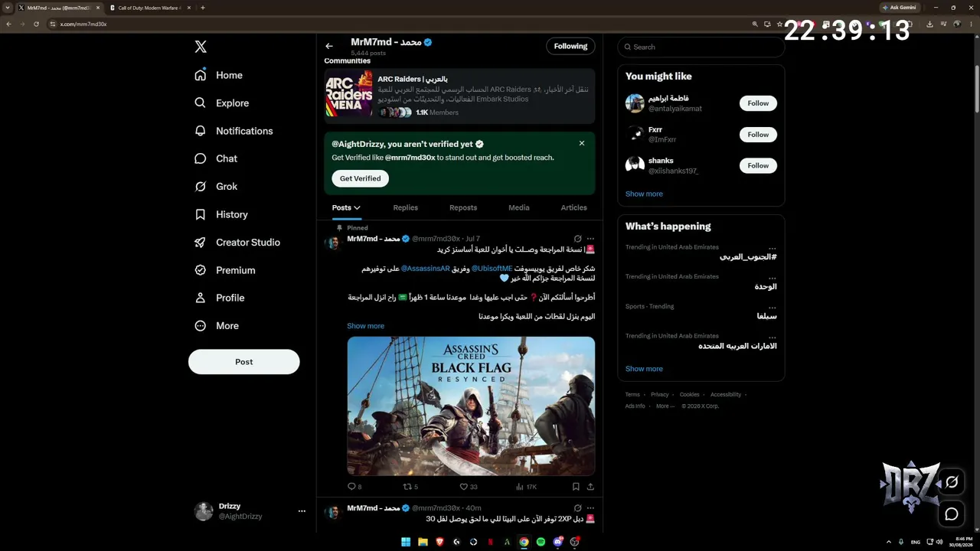Screen dimensions: 980x551
Task: Go back using the profile header arrow
Action: click(329, 46)
